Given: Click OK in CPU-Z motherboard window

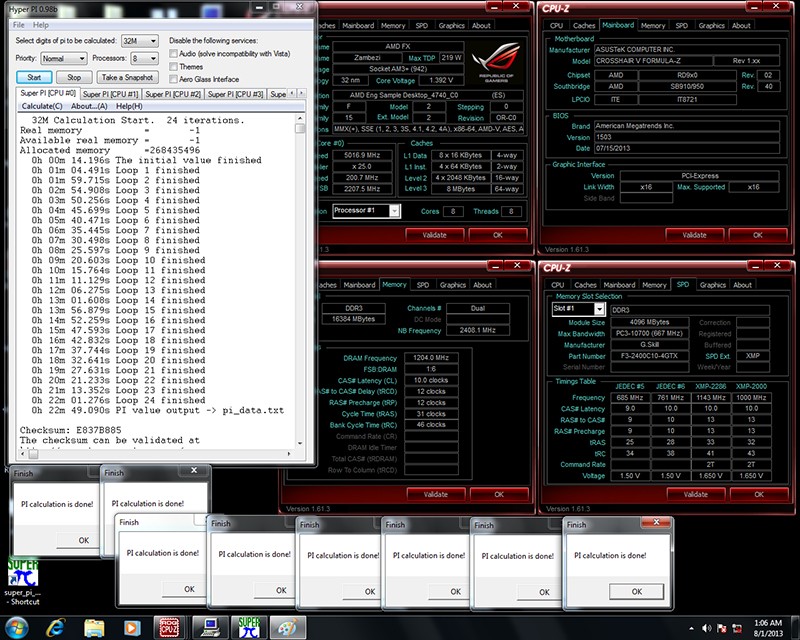Looking at the screenshot, I should coord(758,235).
